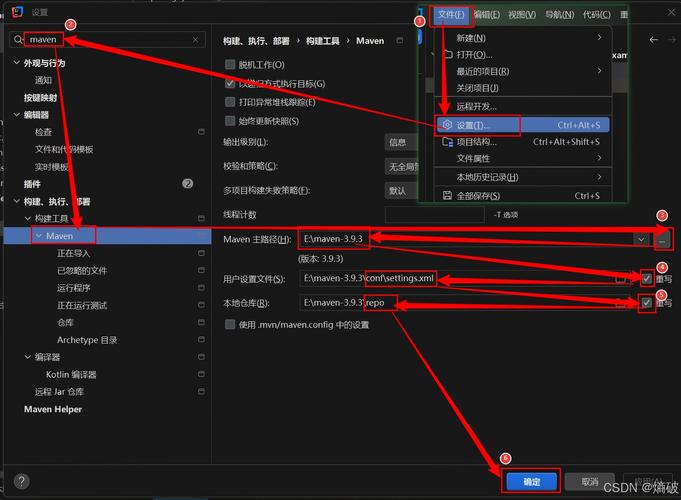Click the marker icon beside 正在导入 row
Image resolution: width=681 pixels, height=500 pixels.
[201, 253]
